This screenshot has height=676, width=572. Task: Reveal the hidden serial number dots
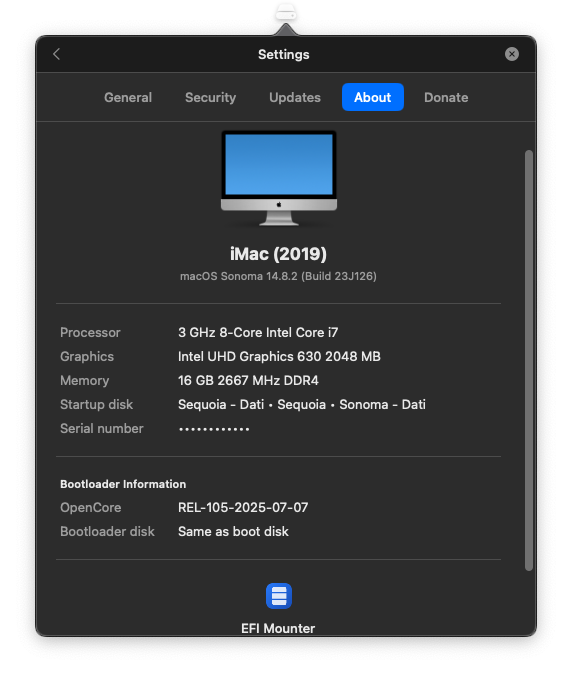pyautogui.click(x=214, y=429)
